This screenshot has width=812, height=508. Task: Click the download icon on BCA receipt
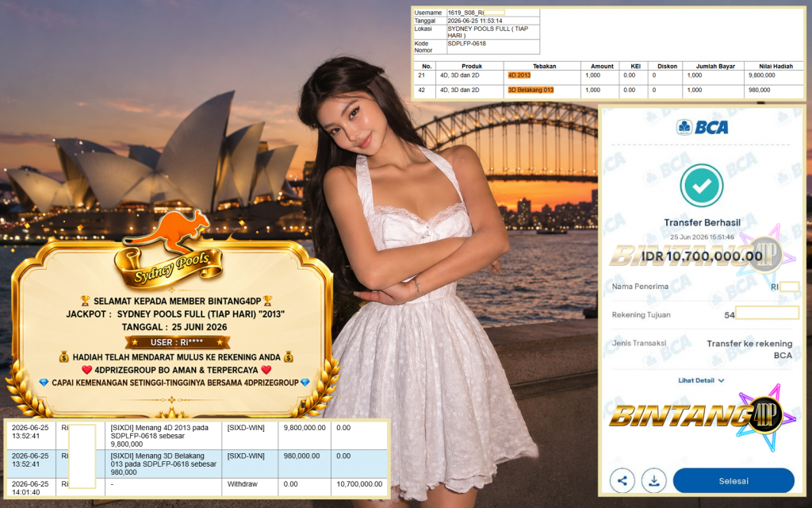654,480
